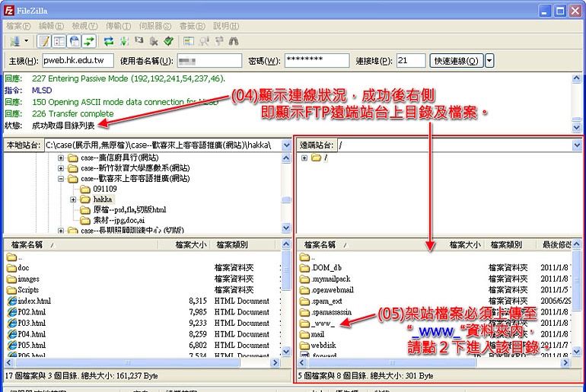
Task: Disconnect from the current server
Action: click(154, 41)
